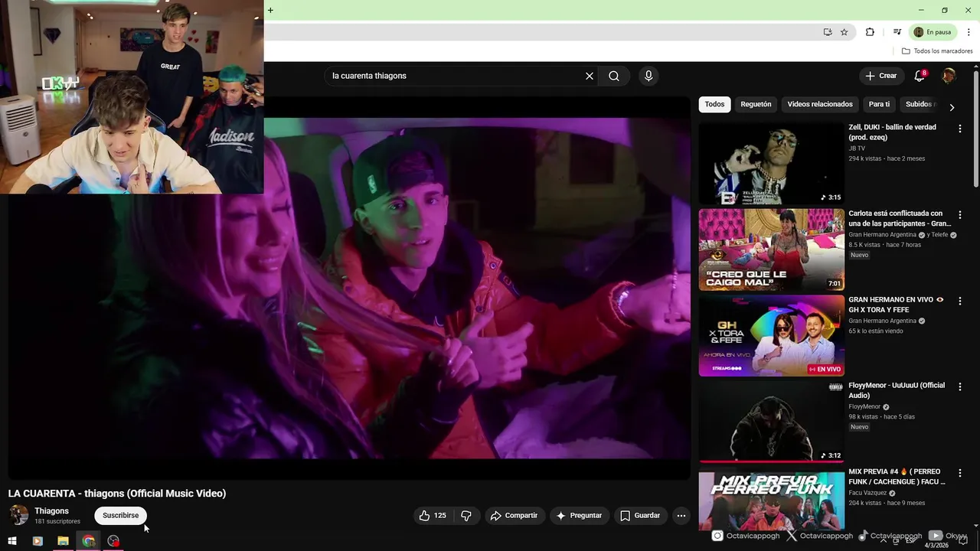Click 181 suscriptores text
The width and height of the screenshot is (980, 551).
[57, 521]
